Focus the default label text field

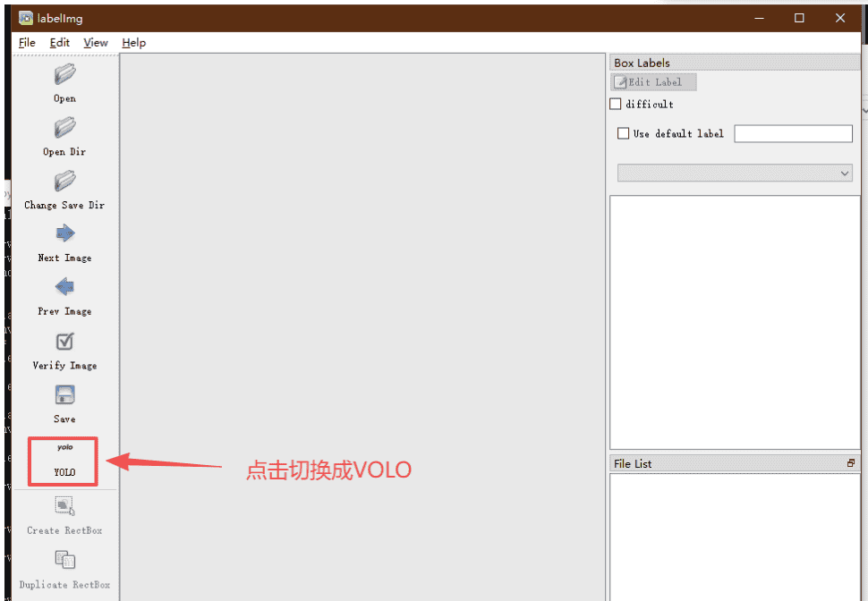point(793,133)
